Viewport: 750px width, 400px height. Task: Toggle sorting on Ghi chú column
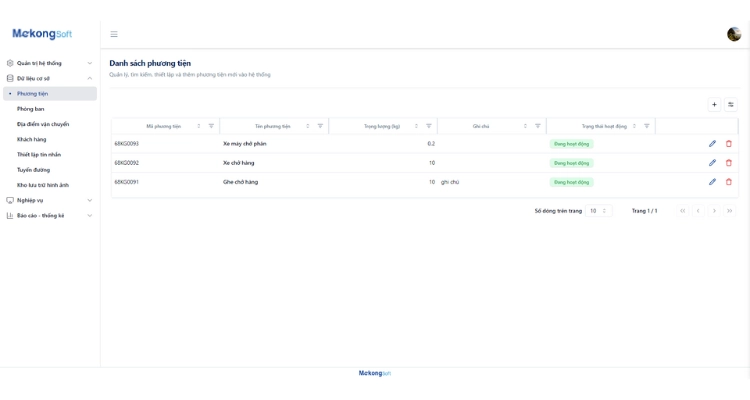point(525,126)
